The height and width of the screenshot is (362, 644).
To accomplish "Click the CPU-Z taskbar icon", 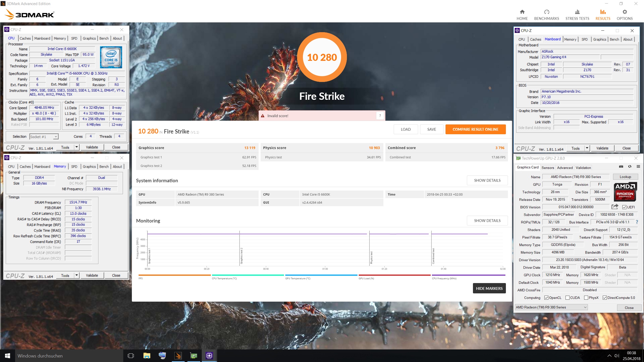I will [209, 356].
